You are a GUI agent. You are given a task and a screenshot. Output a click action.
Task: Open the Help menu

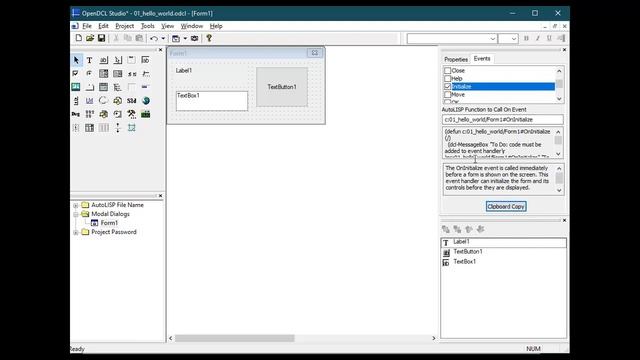[216, 26]
